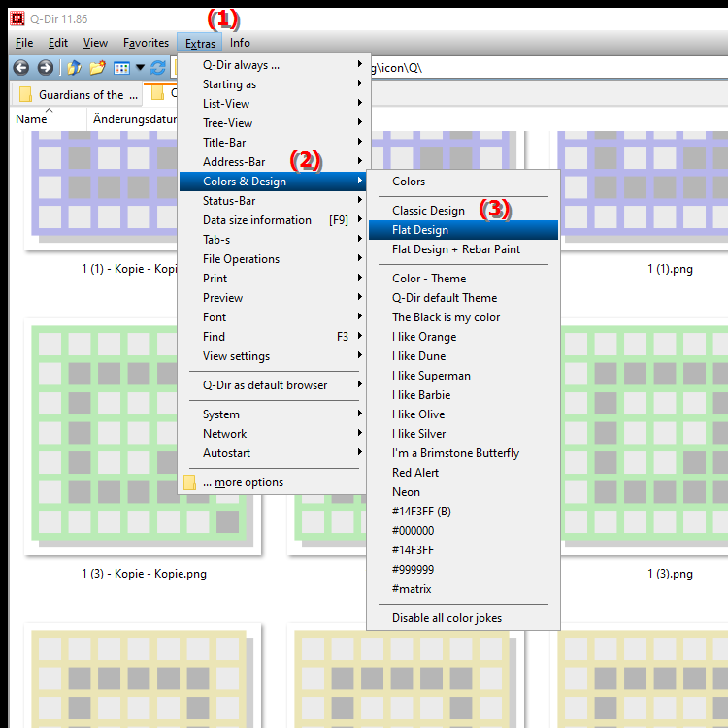Click the new folder star icon
This screenshot has height=728, width=728.
click(x=97, y=68)
